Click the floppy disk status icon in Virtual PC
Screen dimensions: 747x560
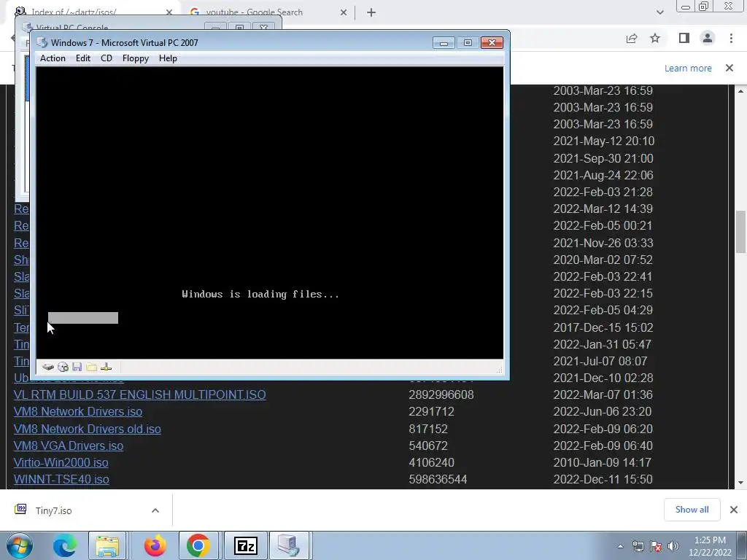pyautogui.click(x=77, y=367)
